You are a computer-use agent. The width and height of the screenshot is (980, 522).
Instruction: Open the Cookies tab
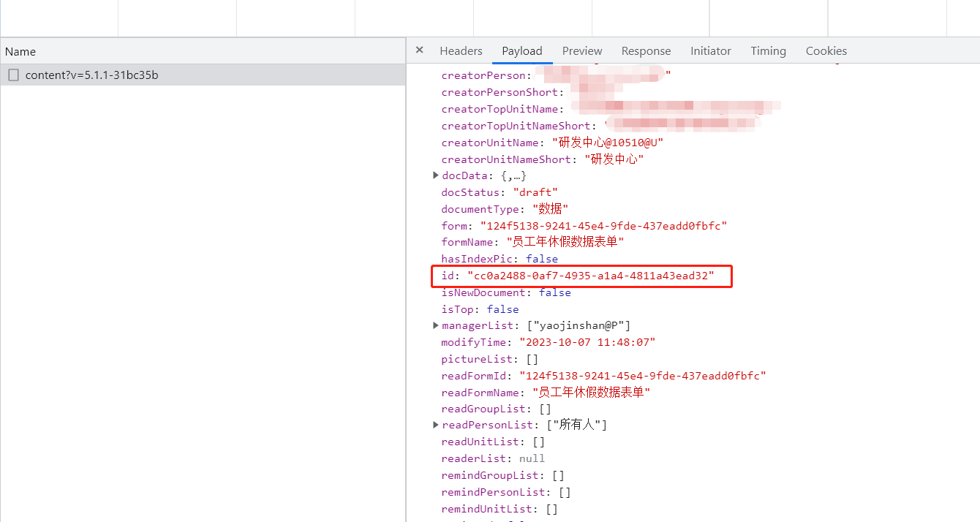pos(826,51)
